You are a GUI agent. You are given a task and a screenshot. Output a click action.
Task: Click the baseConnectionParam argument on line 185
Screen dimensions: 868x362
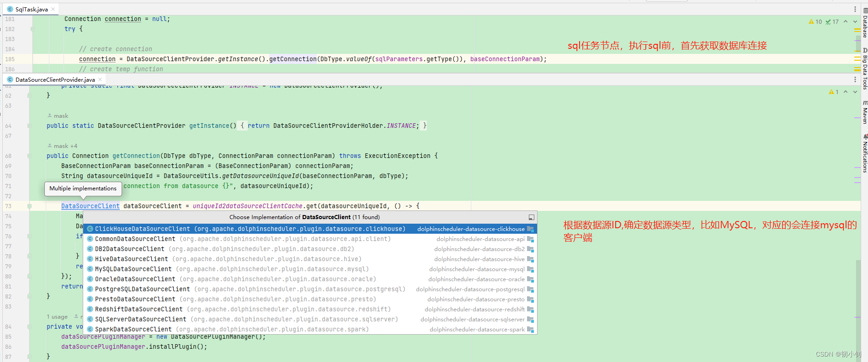point(505,59)
